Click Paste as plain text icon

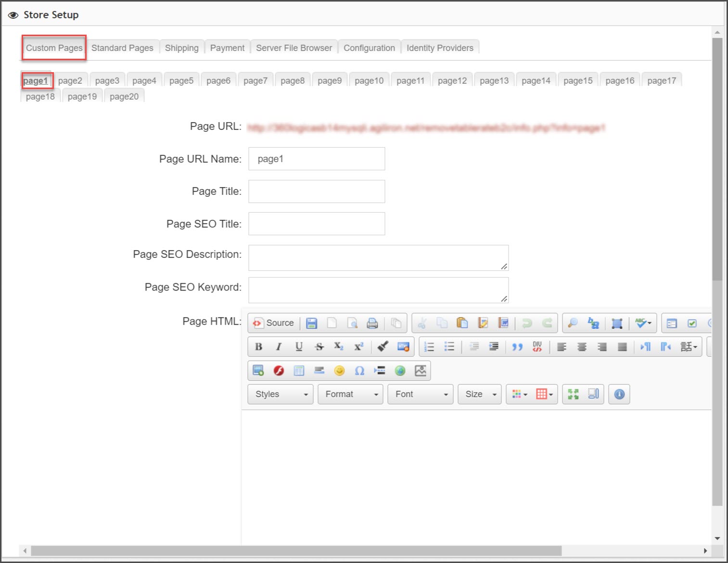click(x=483, y=323)
